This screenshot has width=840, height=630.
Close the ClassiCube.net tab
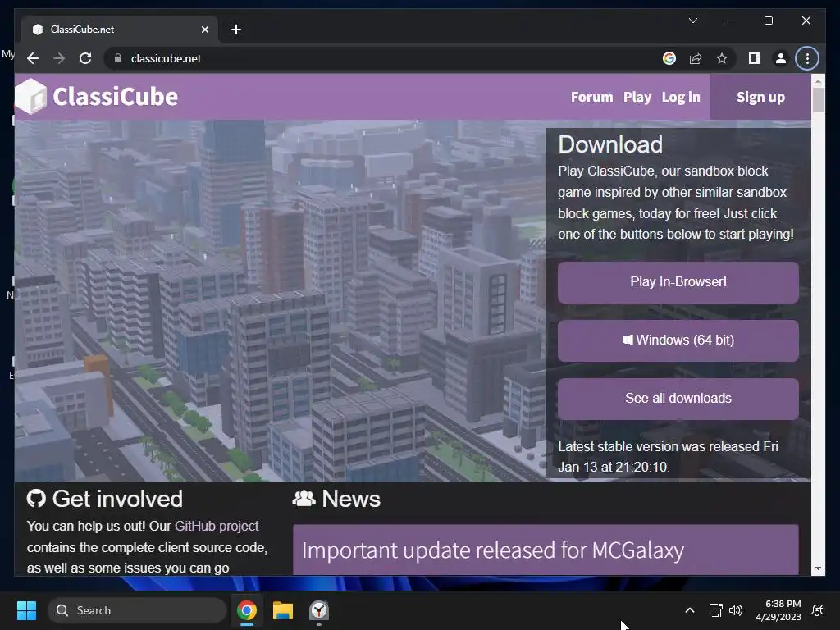click(204, 30)
